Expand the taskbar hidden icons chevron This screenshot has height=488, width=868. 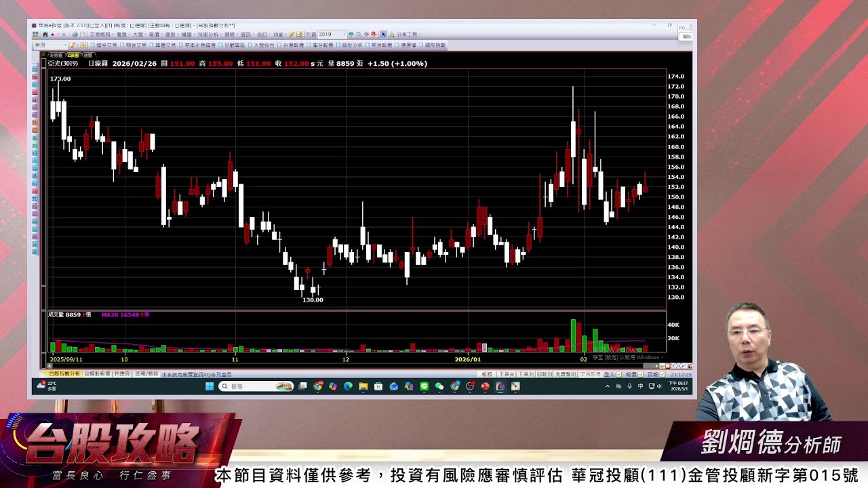tap(608, 386)
